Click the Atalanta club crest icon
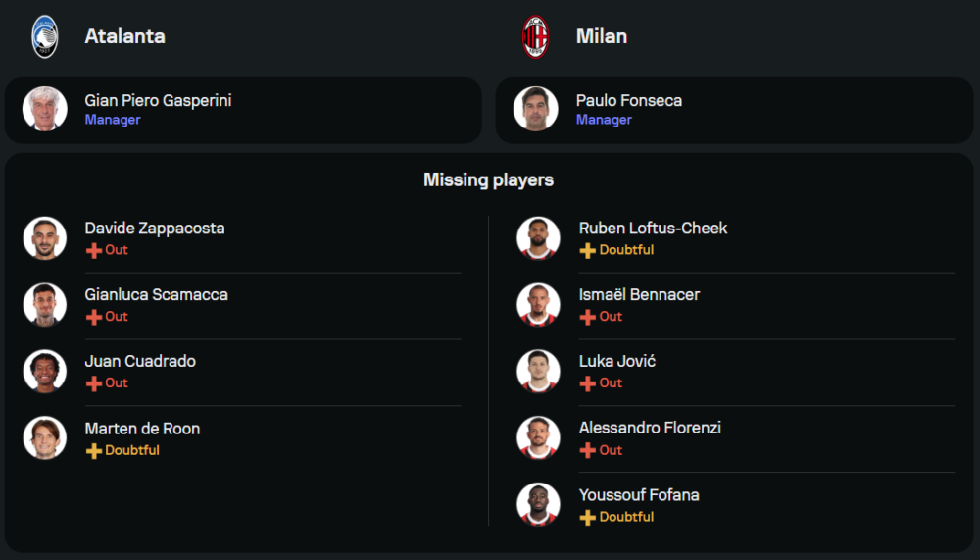 coord(45,36)
